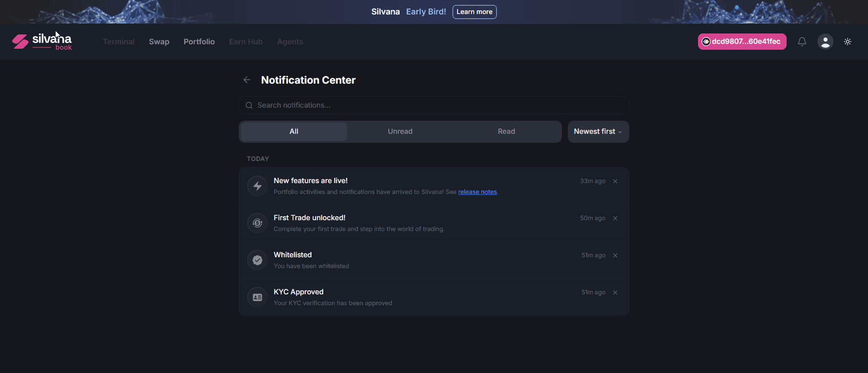Click the Notification Center heading
The image size is (868, 373).
[308, 80]
